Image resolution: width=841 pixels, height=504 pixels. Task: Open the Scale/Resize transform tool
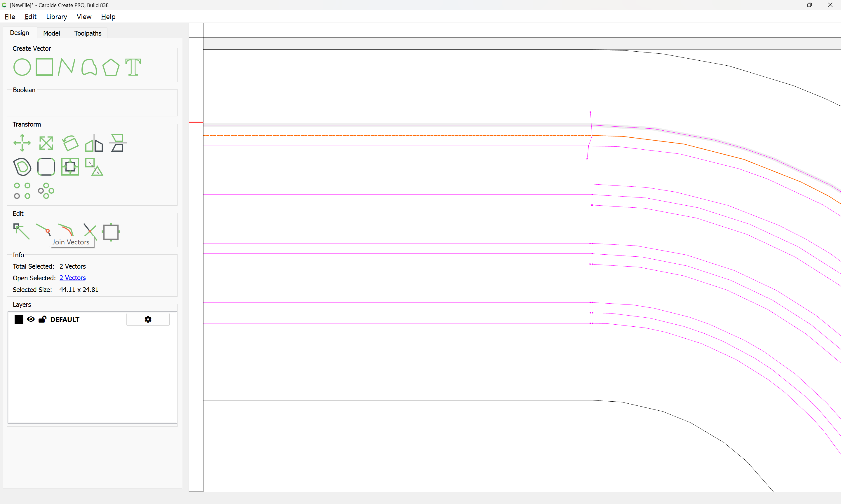click(46, 143)
